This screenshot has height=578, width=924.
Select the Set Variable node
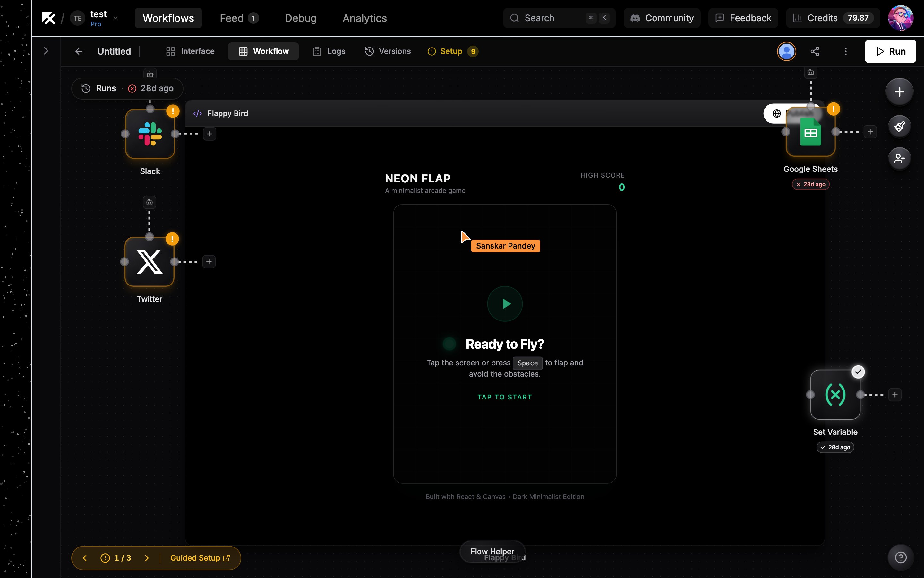tap(835, 395)
